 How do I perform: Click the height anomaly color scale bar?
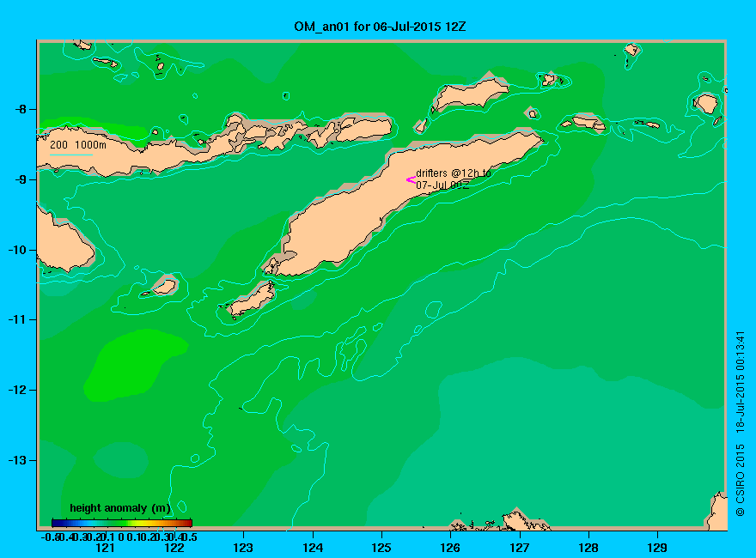(122, 523)
